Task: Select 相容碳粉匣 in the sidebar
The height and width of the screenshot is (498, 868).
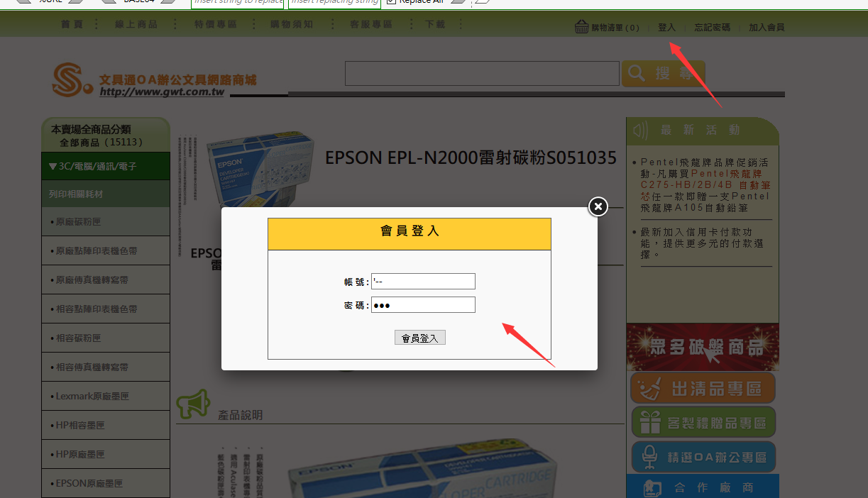Action: coord(105,338)
